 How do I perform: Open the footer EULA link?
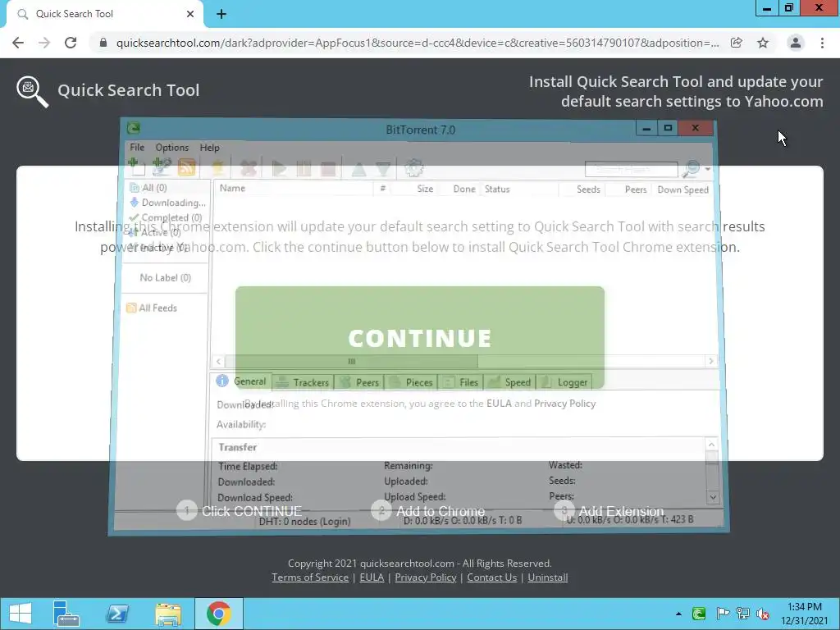[372, 577]
